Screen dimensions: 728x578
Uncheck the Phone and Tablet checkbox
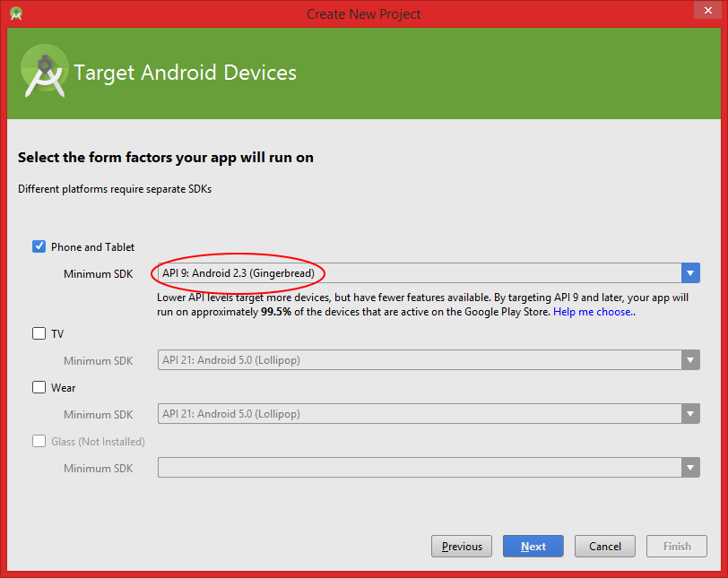coord(39,246)
